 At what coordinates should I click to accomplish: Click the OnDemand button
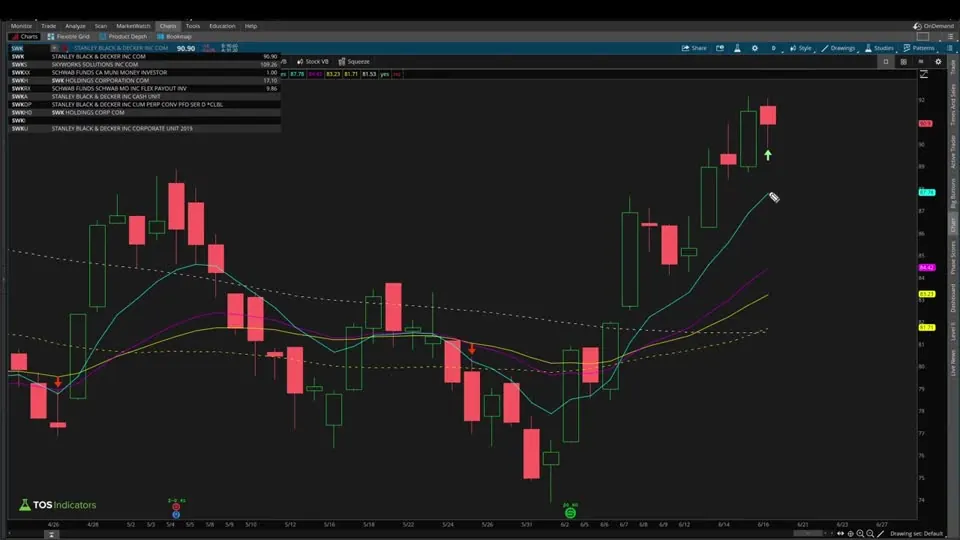click(x=933, y=26)
